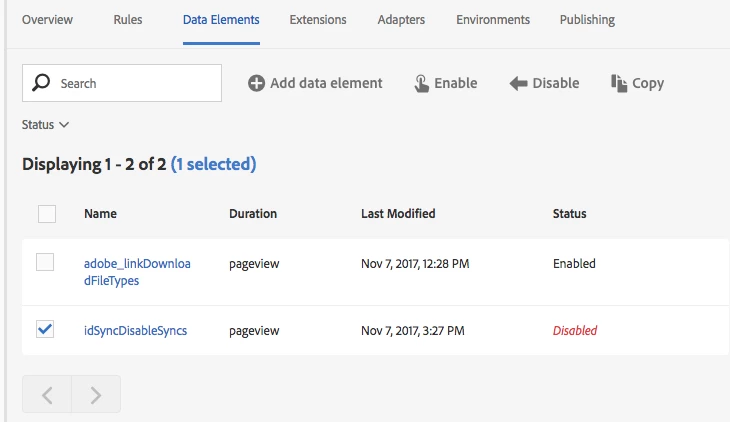Uncheck the idSyncDisableSyncs row checkbox
Image resolution: width=730 pixels, height=422 pixels.
tap(45, 329)
